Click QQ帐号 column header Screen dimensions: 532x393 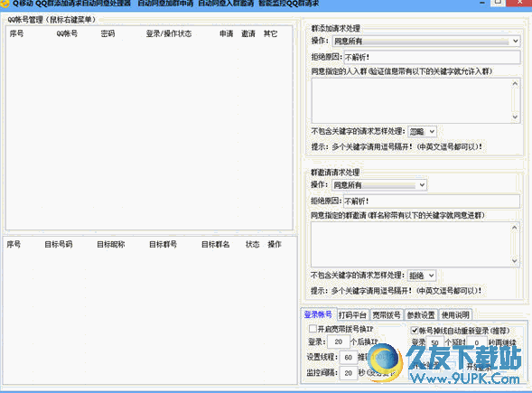coord(67,33)
